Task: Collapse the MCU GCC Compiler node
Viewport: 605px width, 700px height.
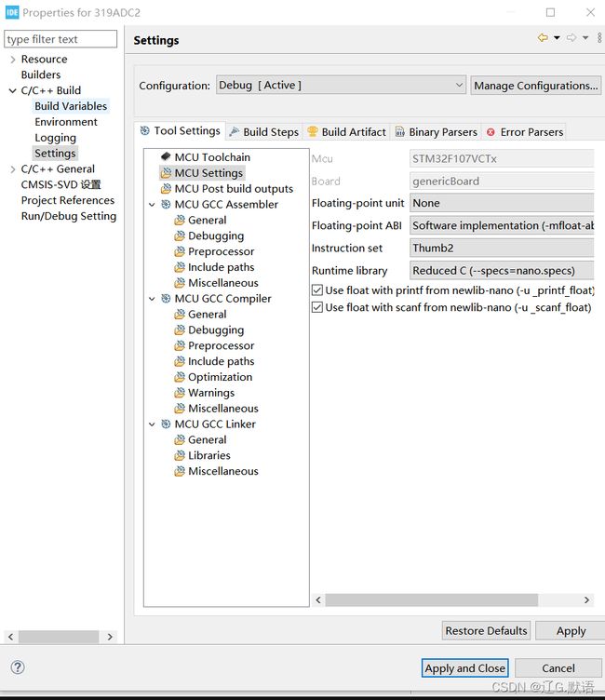Action: pyautogui.click(x=152, y=299)
